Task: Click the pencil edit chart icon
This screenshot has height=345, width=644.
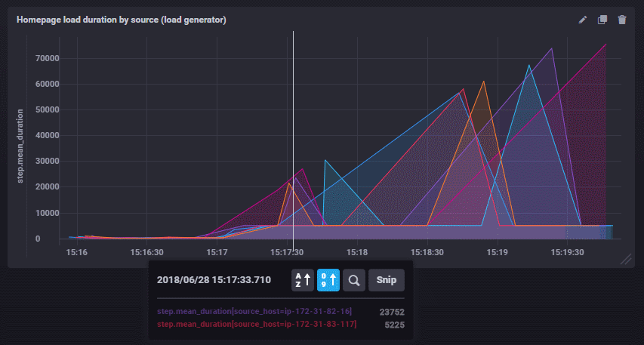Action: [582, 20]
